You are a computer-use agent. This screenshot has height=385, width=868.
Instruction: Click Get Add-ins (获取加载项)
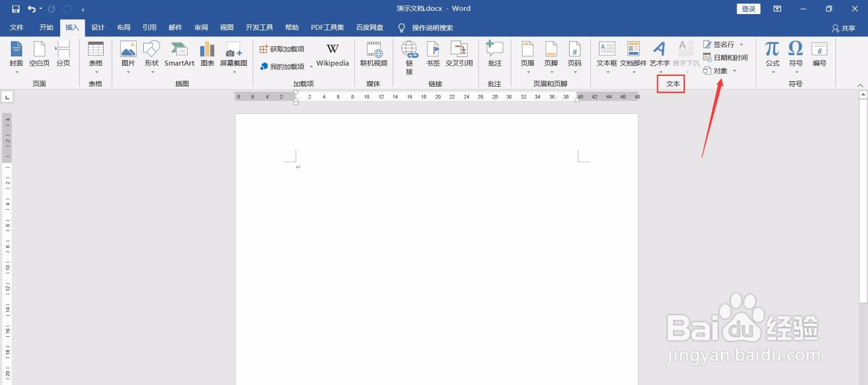(282, 49)
